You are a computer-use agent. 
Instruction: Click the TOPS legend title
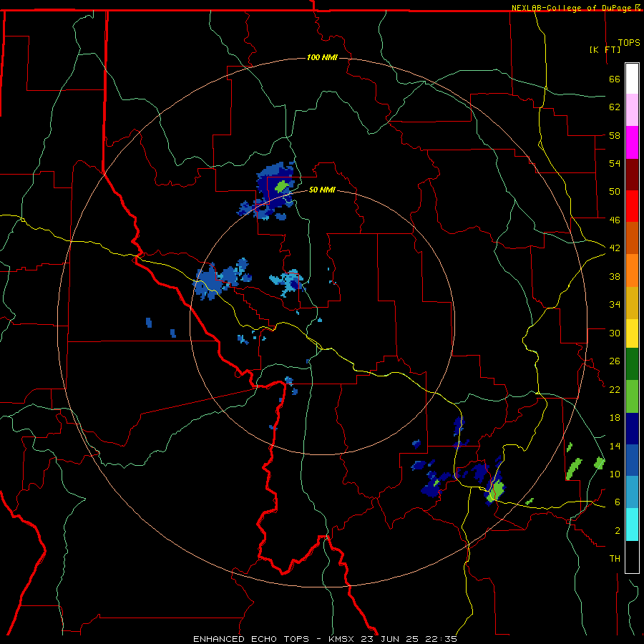(x=629, y=43)
